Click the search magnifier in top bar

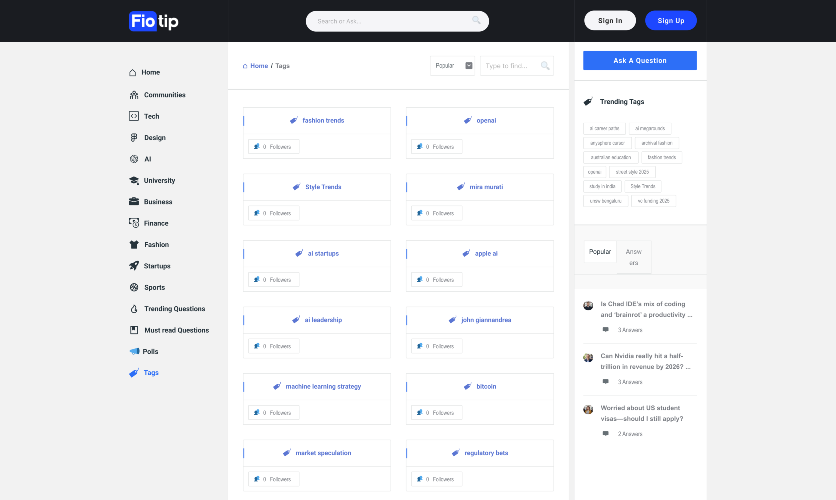point(476,21)
